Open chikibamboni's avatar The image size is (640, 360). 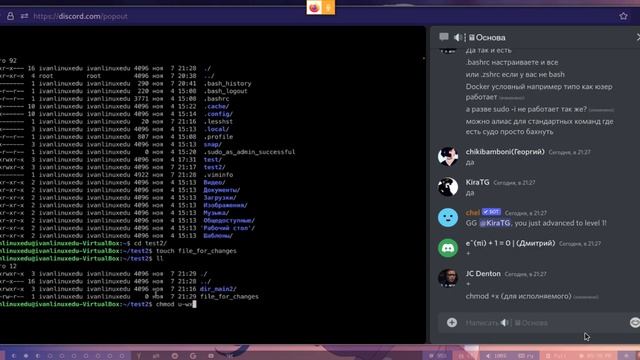tap(448, 157)
